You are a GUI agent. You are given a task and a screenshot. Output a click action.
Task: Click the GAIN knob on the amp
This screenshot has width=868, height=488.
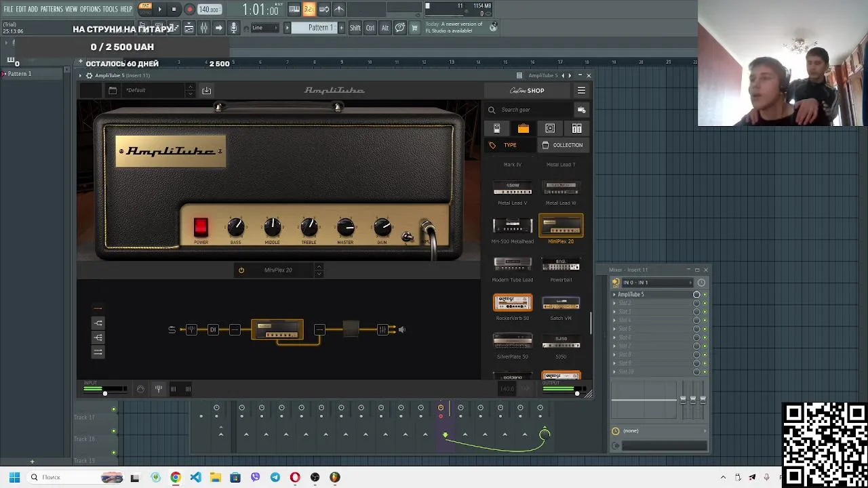coord(382,227)
